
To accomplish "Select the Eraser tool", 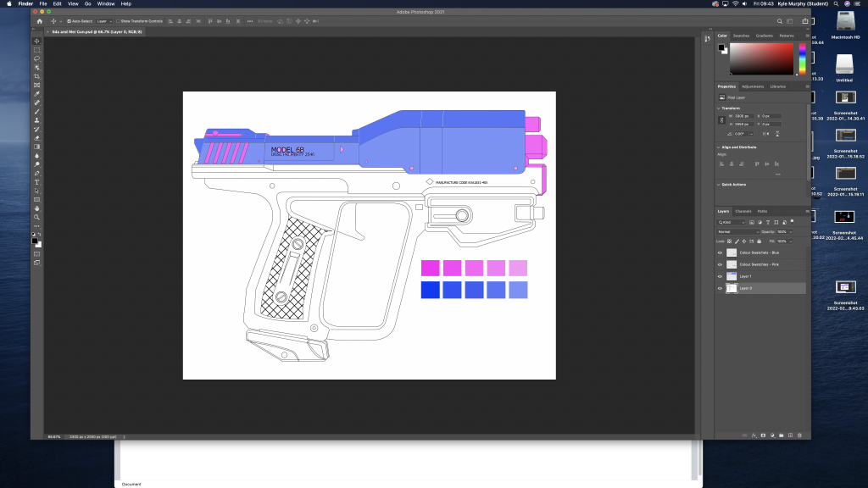I will click(x=37, y=138).
